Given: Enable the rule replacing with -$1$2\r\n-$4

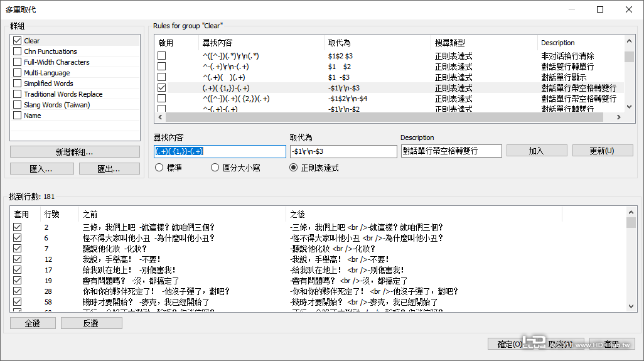Looking at the screenshot, I should point(162,99).
